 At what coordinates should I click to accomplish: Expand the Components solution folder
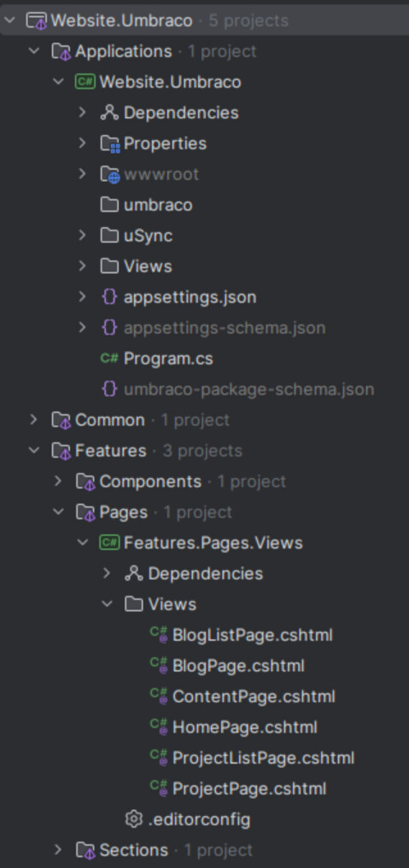[58, 481]
